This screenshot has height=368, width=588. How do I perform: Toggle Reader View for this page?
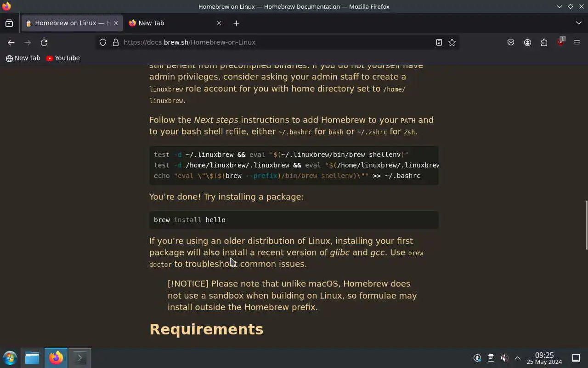coord(439,42)
